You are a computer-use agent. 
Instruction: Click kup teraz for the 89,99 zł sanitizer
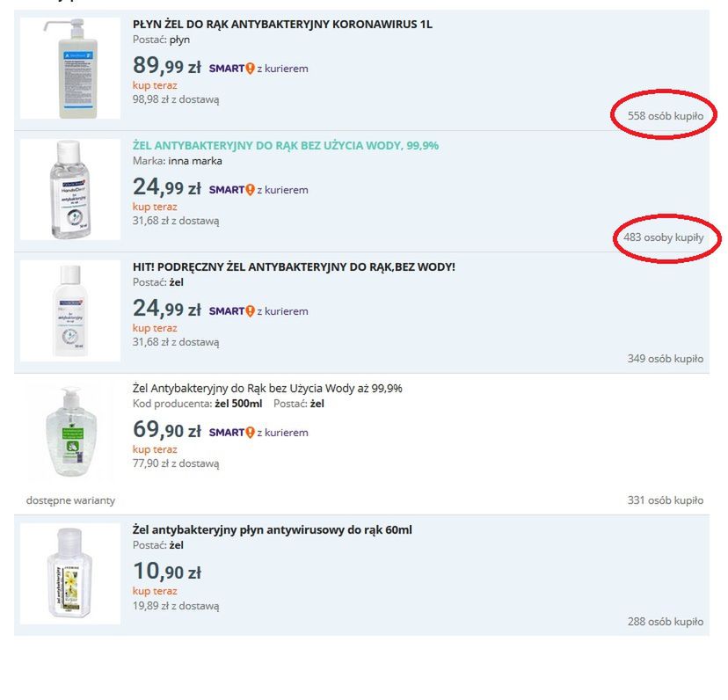coord(155,85)
